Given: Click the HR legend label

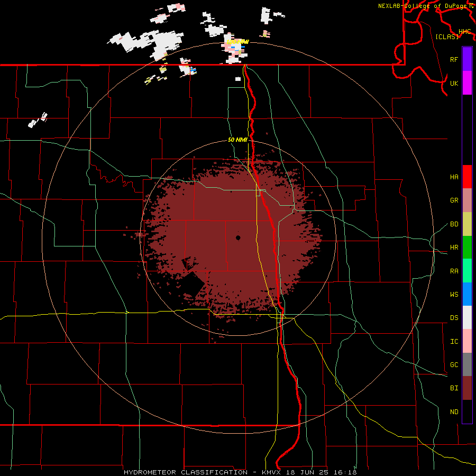Looking at the screenshot, I should coord(454,248).
